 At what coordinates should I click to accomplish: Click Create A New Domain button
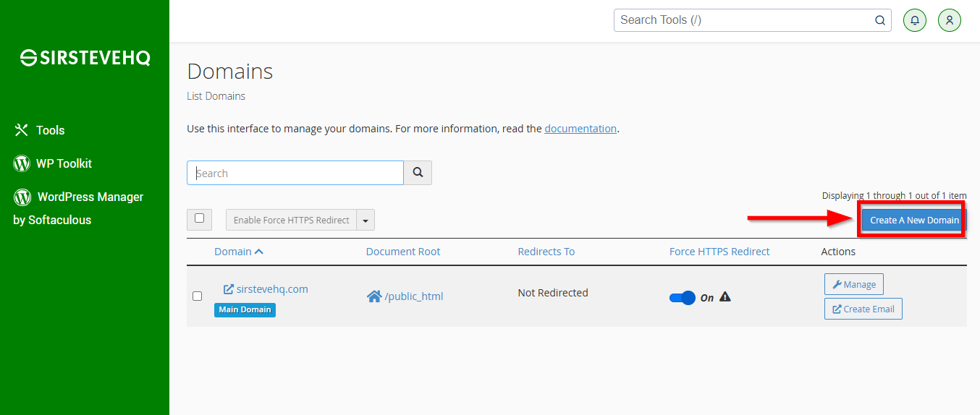[914, 220]
